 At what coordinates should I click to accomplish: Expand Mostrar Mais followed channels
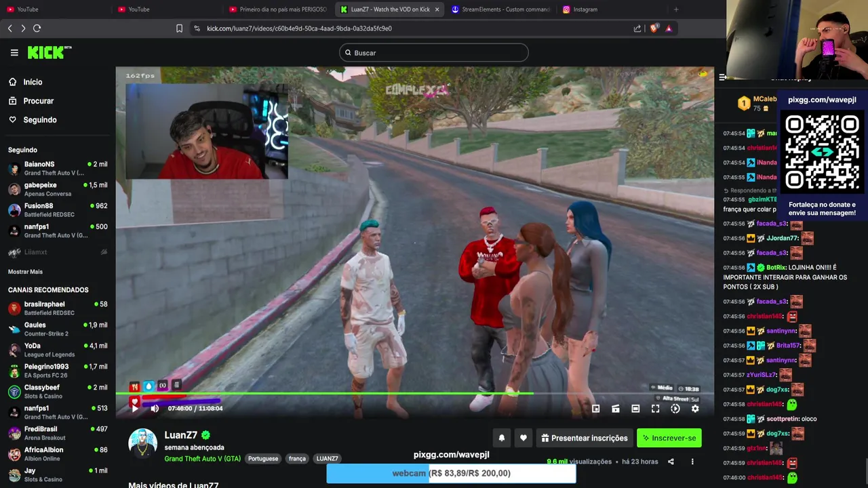click(25, 272)
